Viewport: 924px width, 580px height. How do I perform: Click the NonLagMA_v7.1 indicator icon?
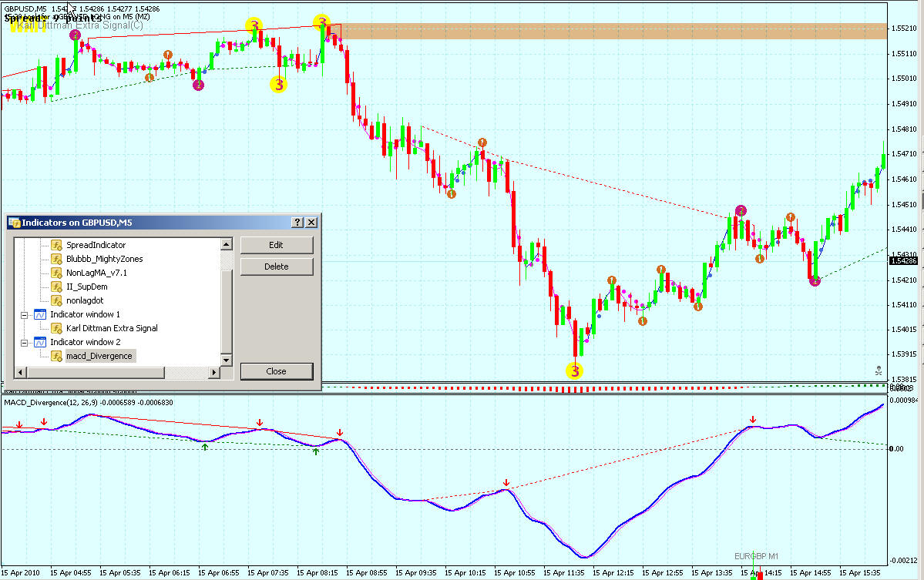tap(56, 273)
